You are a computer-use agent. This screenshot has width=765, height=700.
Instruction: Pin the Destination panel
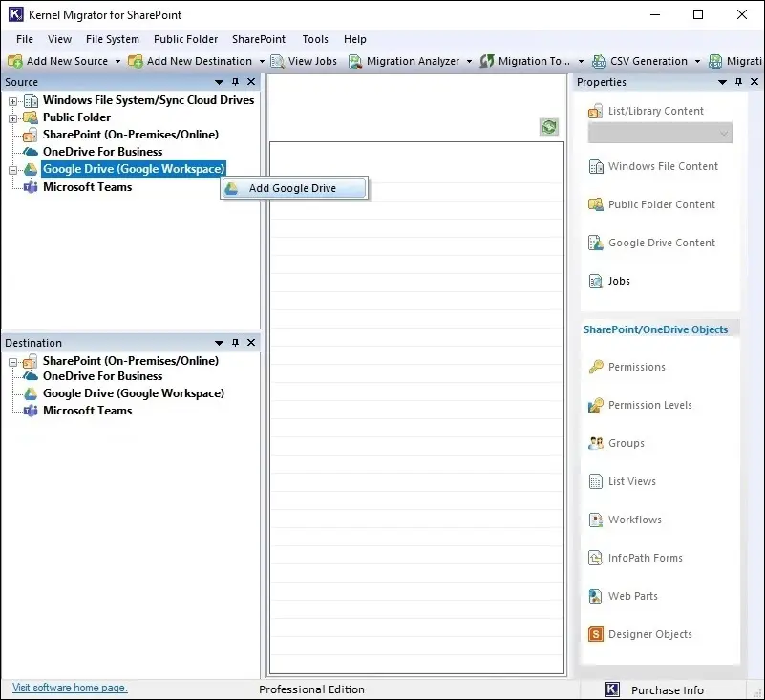pyautogui.click(x=235, y=343)
